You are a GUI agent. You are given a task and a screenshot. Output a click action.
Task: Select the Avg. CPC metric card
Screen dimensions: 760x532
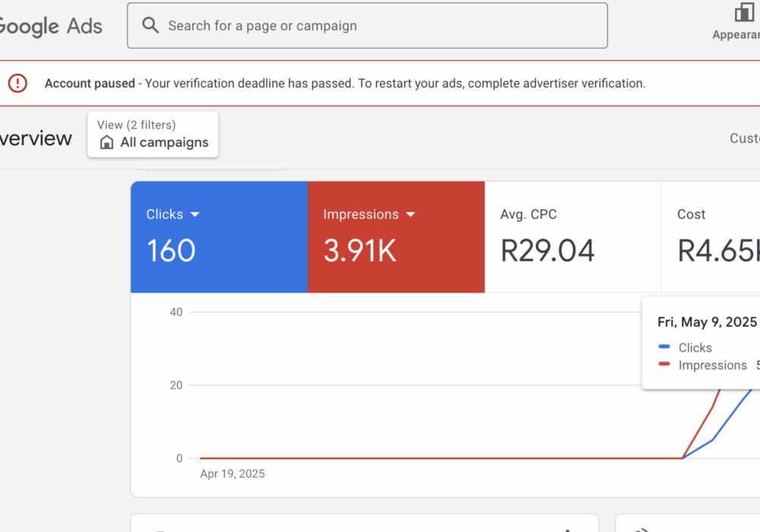pos(573,237)
